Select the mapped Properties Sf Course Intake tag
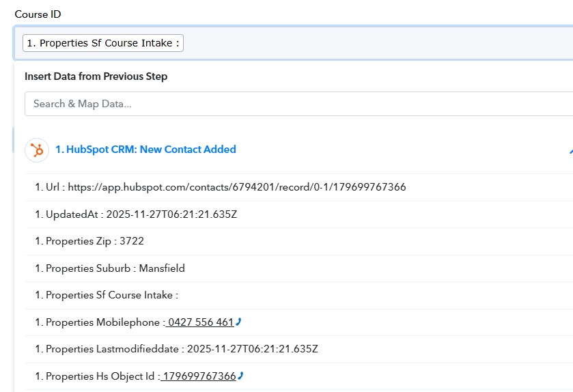Screen dimensions: 573x392 point(103,44)
